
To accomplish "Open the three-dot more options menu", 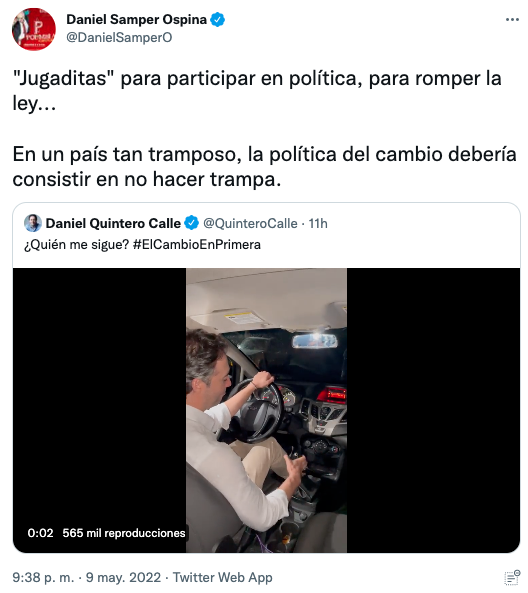I will [512, 20].
